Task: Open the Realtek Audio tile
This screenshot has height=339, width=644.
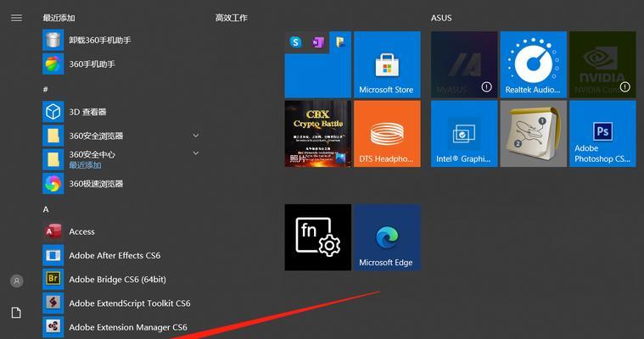Action: pyautogui.click(x=533, y=64)
